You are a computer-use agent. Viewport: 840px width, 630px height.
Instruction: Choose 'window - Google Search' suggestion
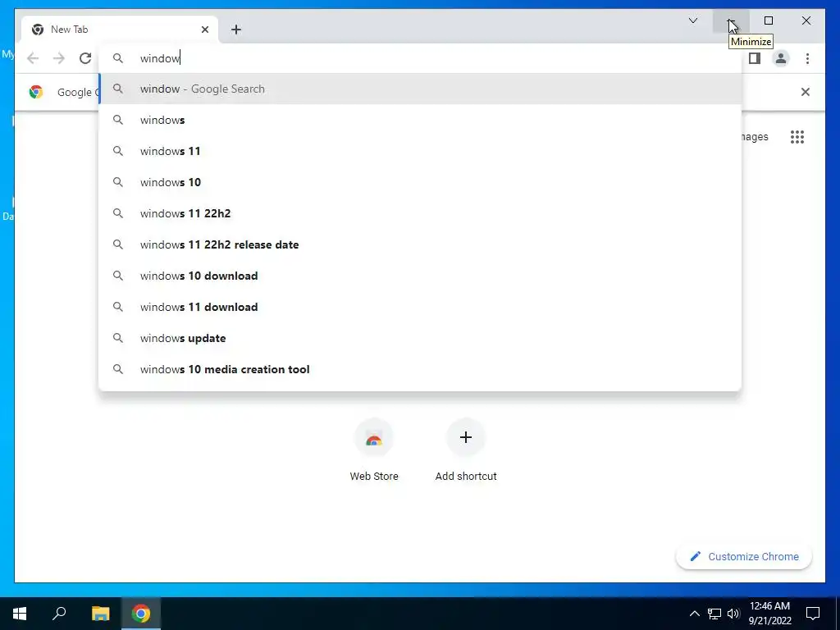[x=421, y=89]
